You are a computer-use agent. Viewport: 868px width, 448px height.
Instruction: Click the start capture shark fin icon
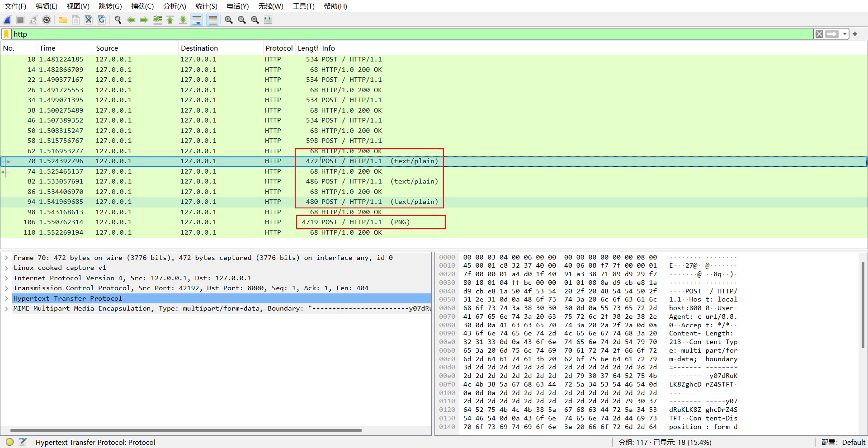[8, 20]
